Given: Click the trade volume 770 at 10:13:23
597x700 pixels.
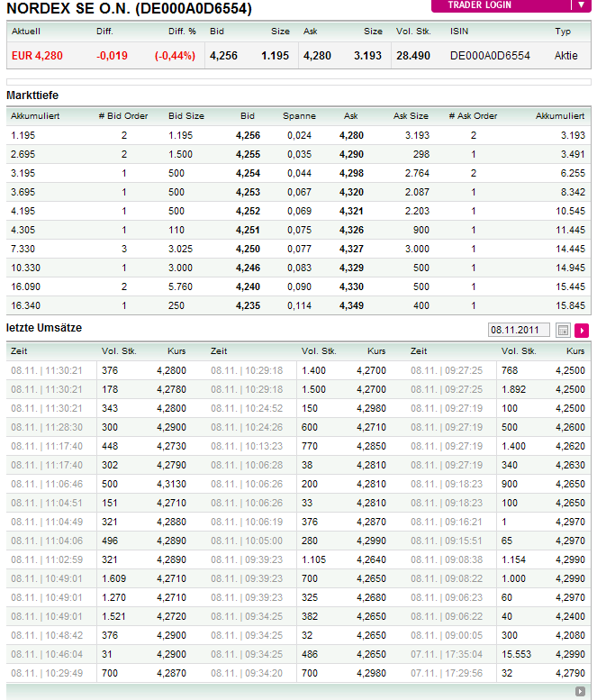Looking at the screenshot, I should coord(310,446).
